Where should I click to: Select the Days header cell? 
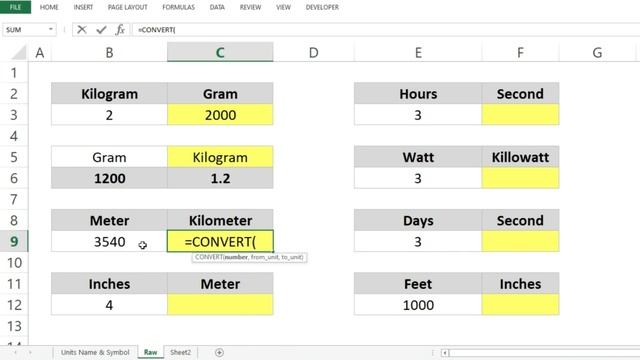pyautogui.click(x=418, y=220)
